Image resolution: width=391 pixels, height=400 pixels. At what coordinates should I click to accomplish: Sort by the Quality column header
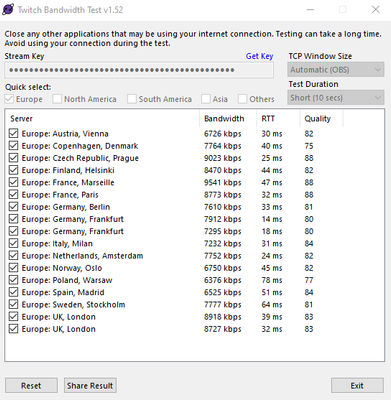tap(321, 119)
